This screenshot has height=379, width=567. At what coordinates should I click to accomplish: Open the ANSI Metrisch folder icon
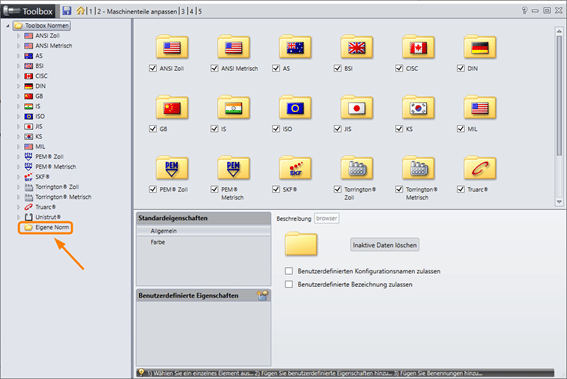tap(234, 47)
